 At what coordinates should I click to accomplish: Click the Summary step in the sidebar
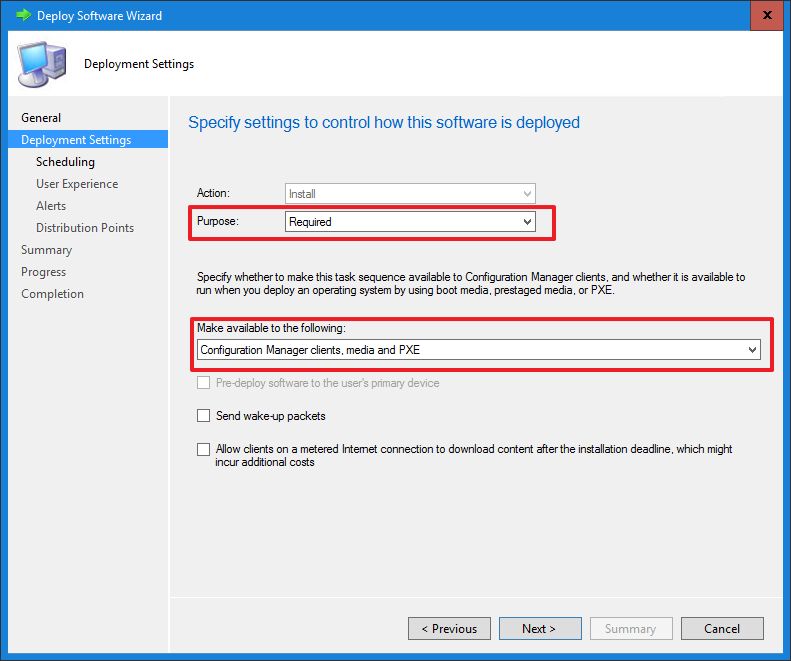pyautogui.click(x=46, y=250)
